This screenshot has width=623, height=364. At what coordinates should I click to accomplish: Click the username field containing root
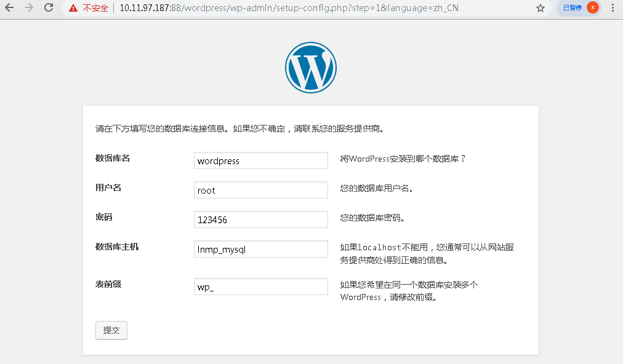pos(260,190)
